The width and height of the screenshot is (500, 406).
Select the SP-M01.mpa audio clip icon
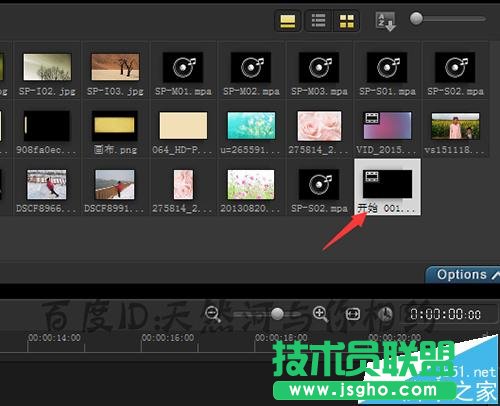click(183, 67)
